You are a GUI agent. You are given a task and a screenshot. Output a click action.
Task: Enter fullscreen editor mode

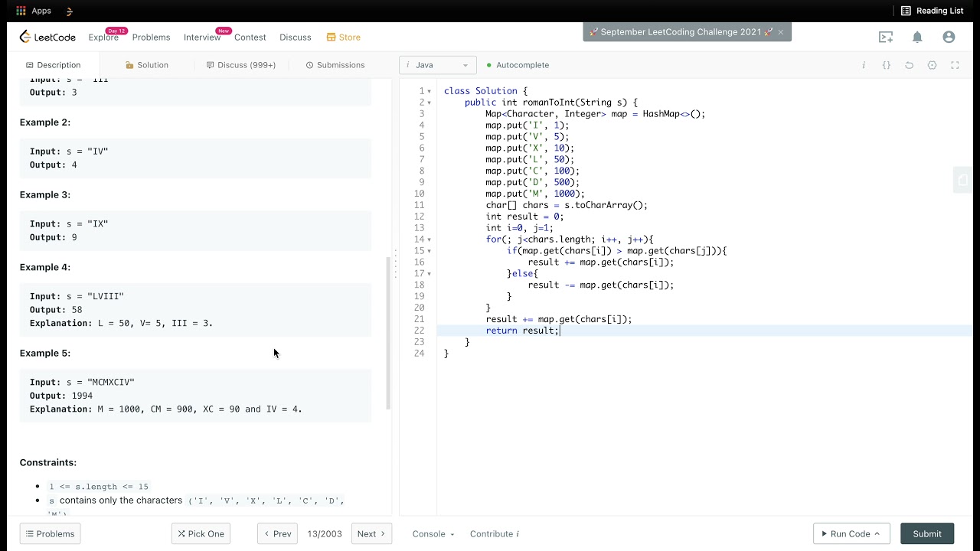pyautogui.click(x=955, y=65)
